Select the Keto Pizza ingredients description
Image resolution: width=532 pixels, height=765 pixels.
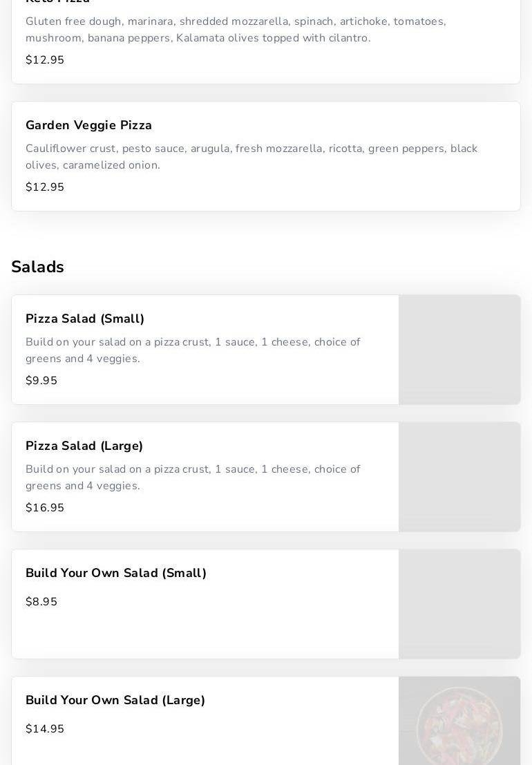pos(236,30)
